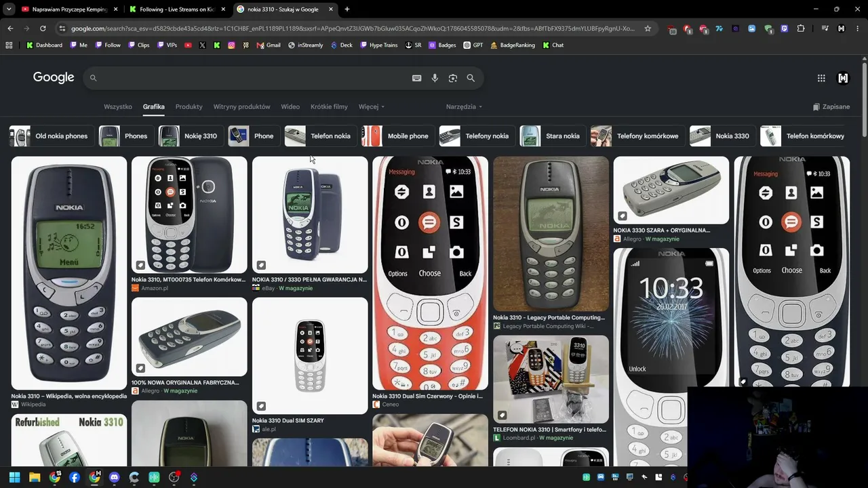This screenshot has height=488, width=868.
Task: Open the virtual keyboard input tool
Action: (x=417, y=78)
